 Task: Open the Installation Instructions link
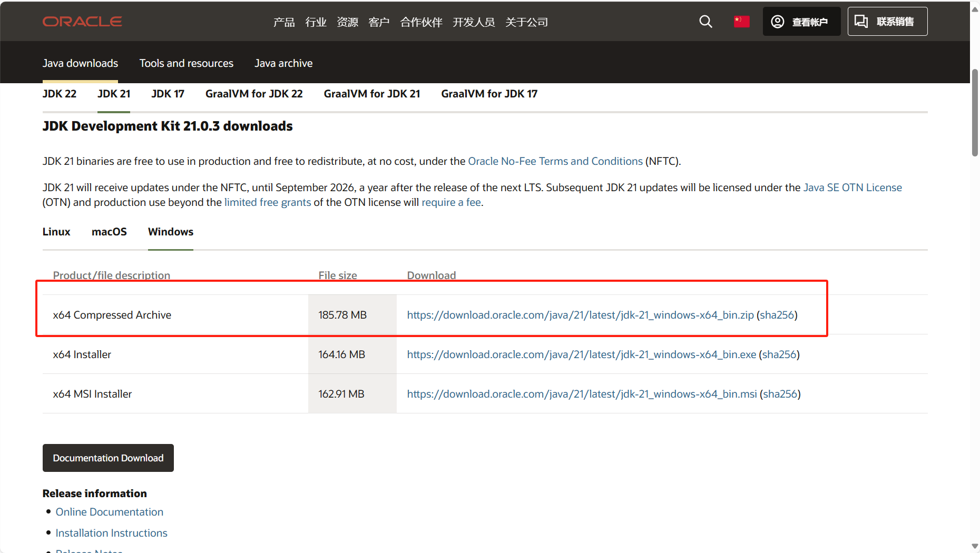pyautogui.click(x=112, y=533)
